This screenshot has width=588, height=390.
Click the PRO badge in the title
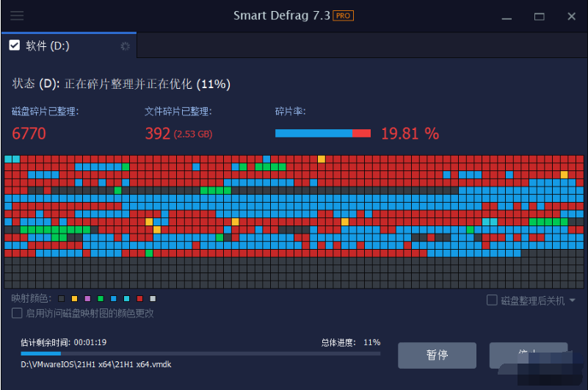343,15
